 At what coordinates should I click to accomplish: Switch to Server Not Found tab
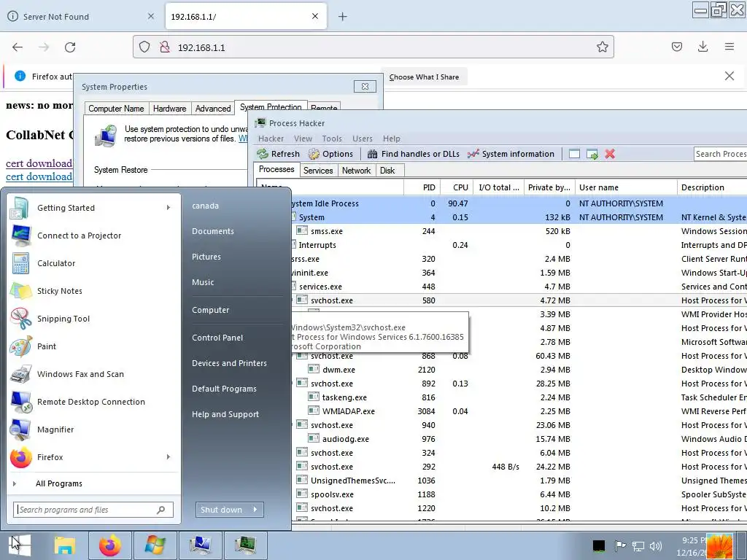click(x=81, y=17)
